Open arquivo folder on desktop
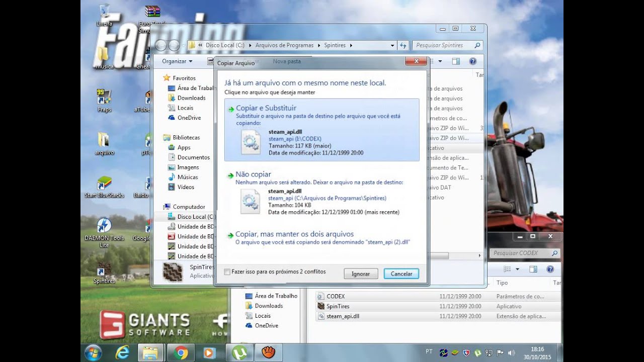The image size is (644, 362). 104,143
